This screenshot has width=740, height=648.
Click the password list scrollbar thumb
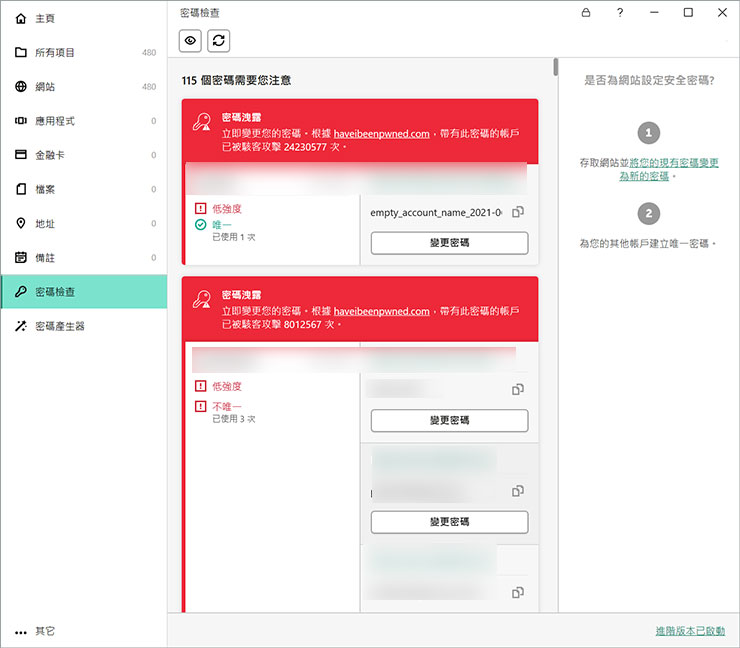(x=555, y=67)
